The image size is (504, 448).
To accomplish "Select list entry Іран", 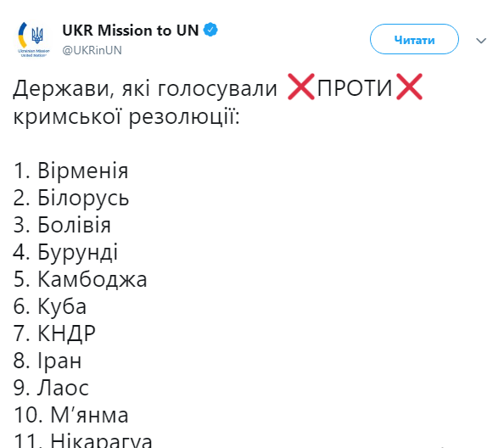I will click(x=48, y=361).
